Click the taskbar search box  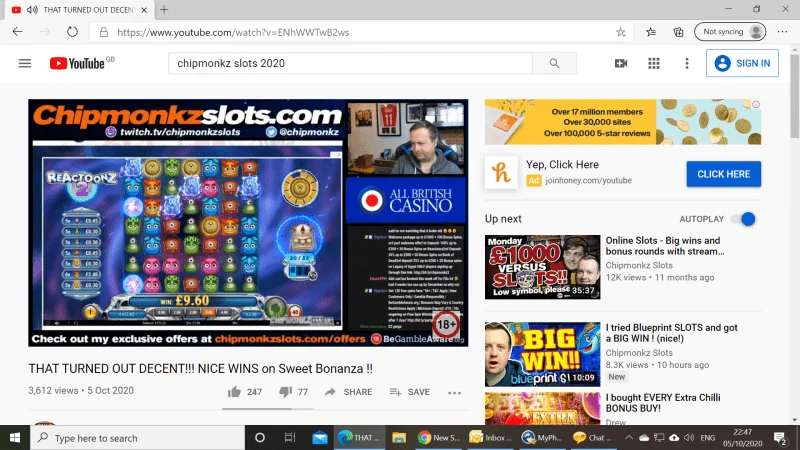tap(137, 438)
